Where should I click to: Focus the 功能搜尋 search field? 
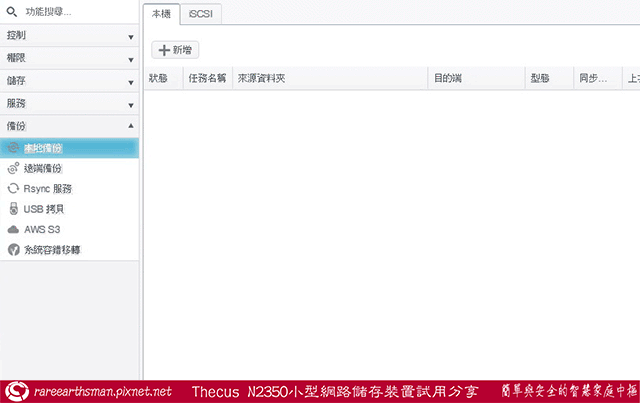click(75, 12)
